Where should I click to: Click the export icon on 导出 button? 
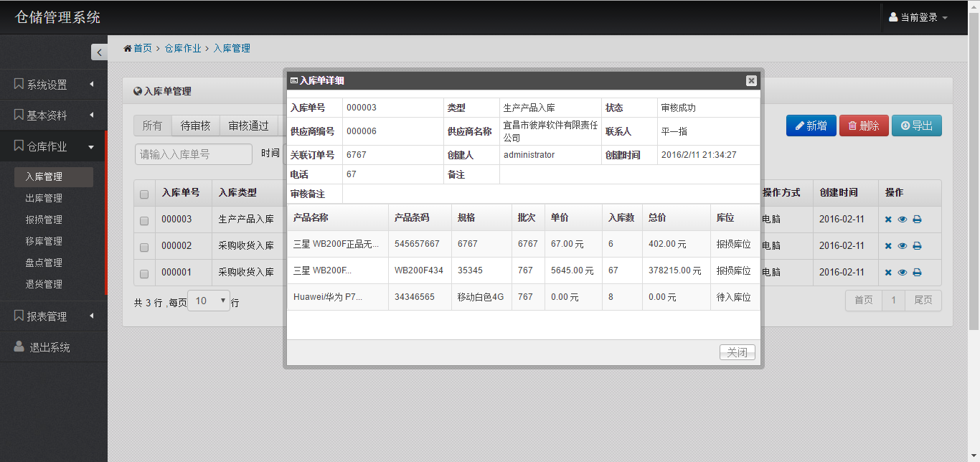pos(906,125)
